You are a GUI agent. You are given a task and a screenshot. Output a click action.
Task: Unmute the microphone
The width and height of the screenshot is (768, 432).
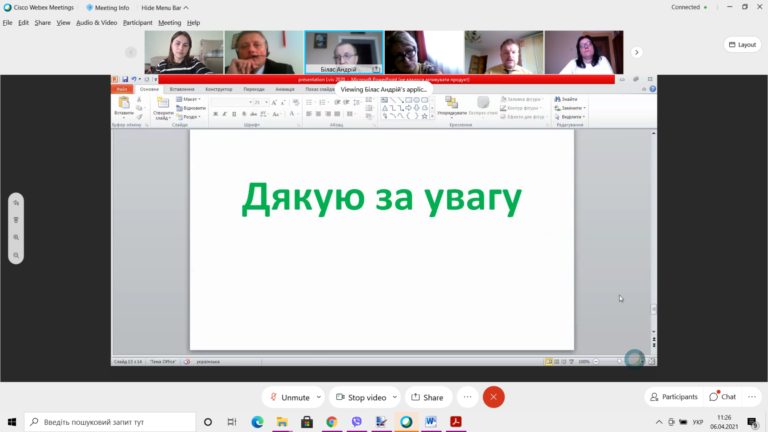[x=289, y=397]
